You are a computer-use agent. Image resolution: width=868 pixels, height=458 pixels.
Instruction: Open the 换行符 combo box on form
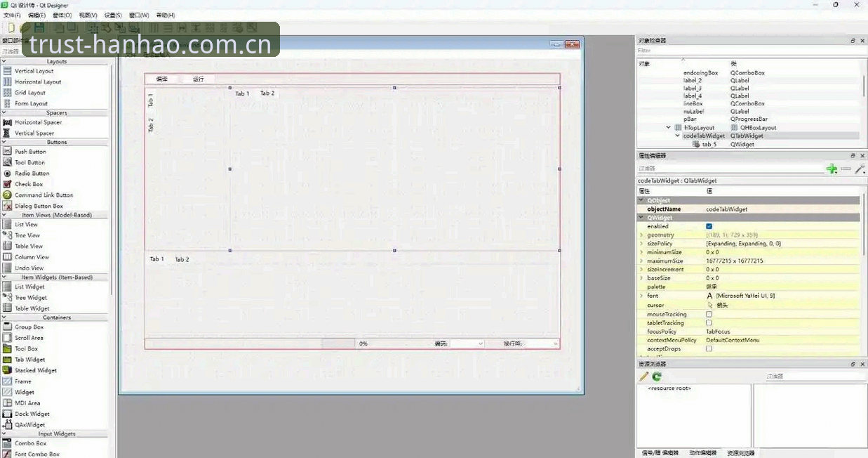click(542, 343)
